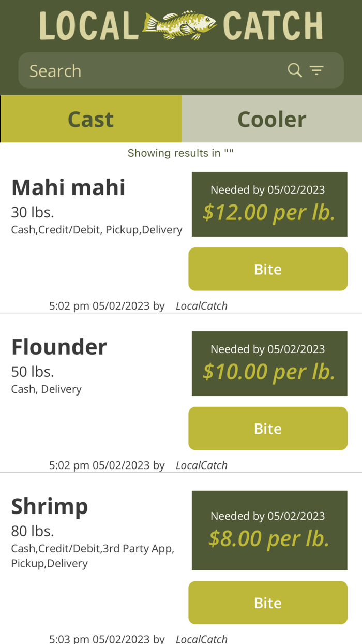The image size is (362, 644).
Task: Open the Mahi mahi price panel
Action: 269,204
